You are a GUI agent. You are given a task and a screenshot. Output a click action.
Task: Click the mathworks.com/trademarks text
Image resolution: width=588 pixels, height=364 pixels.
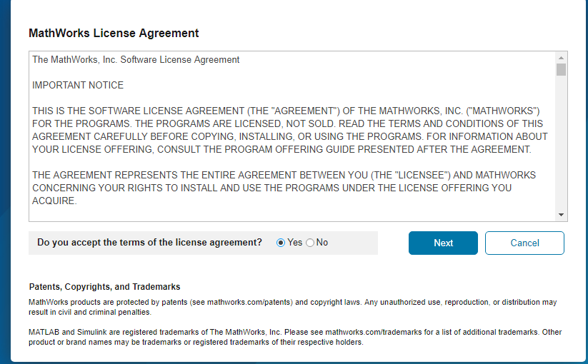(x=374, y=332)
